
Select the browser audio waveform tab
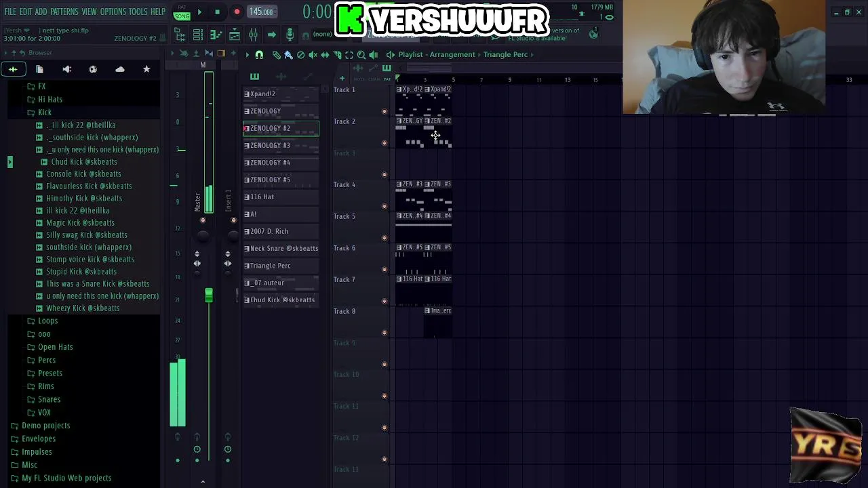point(13,69)
